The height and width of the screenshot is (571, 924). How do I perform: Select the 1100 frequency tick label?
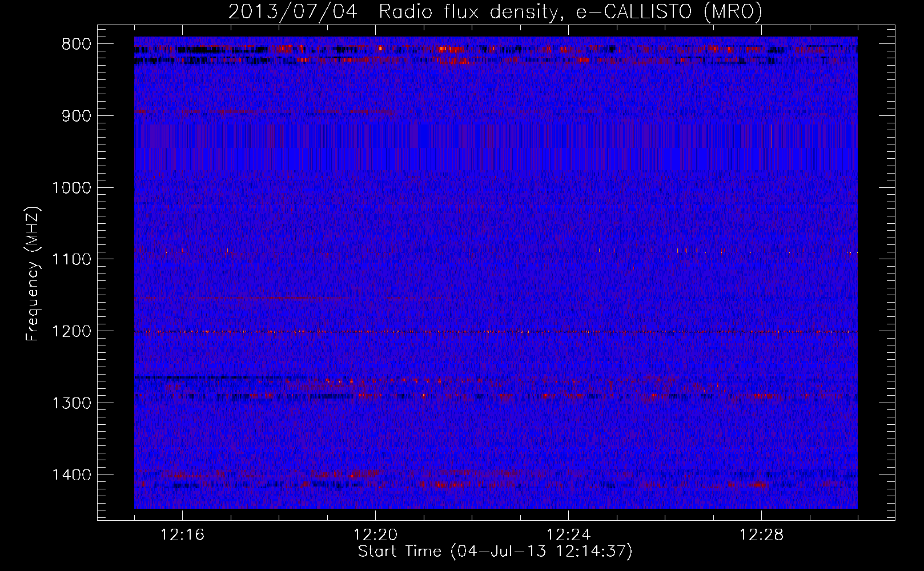tap(72, 260)
